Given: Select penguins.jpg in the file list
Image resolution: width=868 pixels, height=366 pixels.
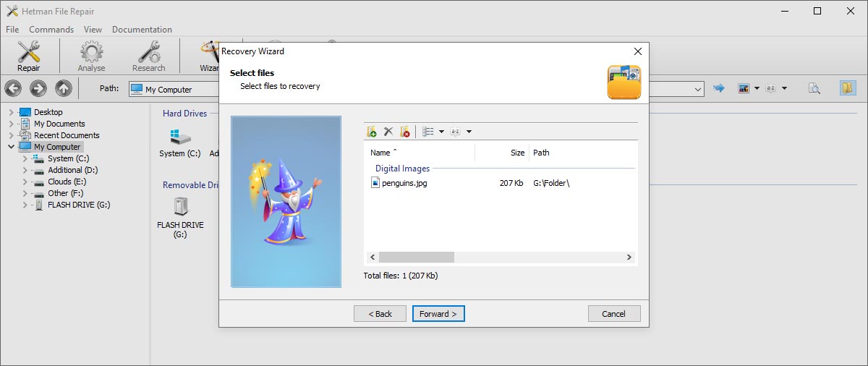Looking at the screenshot, I should point(404,183).
